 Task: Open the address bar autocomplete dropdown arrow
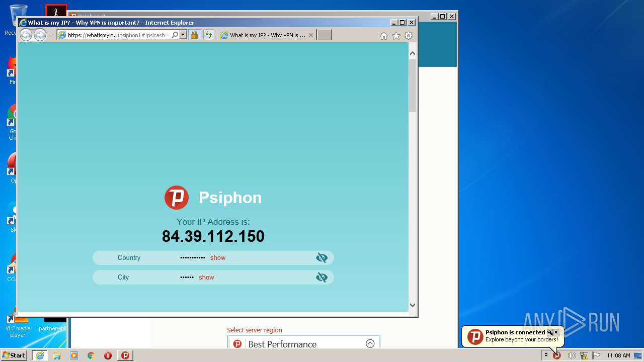(x=183, y=35)
